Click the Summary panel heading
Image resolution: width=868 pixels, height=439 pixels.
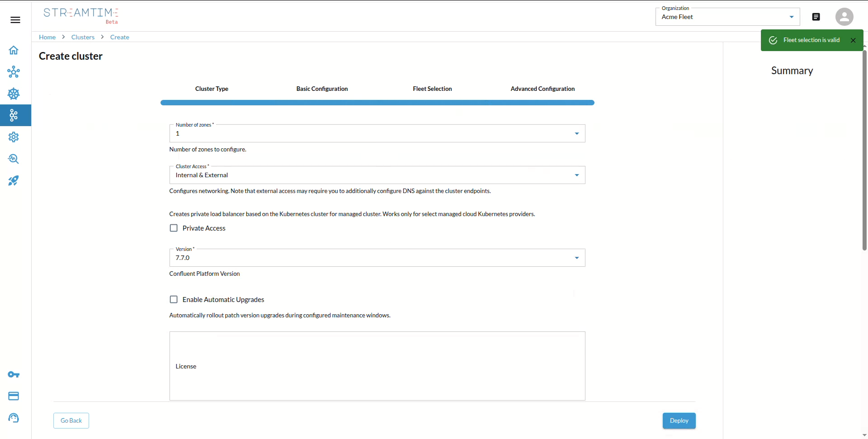point(792,71)
